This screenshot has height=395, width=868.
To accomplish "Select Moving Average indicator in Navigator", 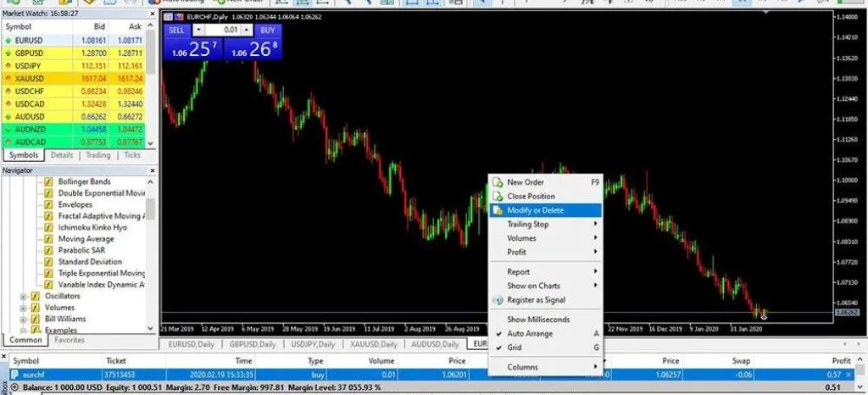I will pyautogui.click(x=86, y=239).
